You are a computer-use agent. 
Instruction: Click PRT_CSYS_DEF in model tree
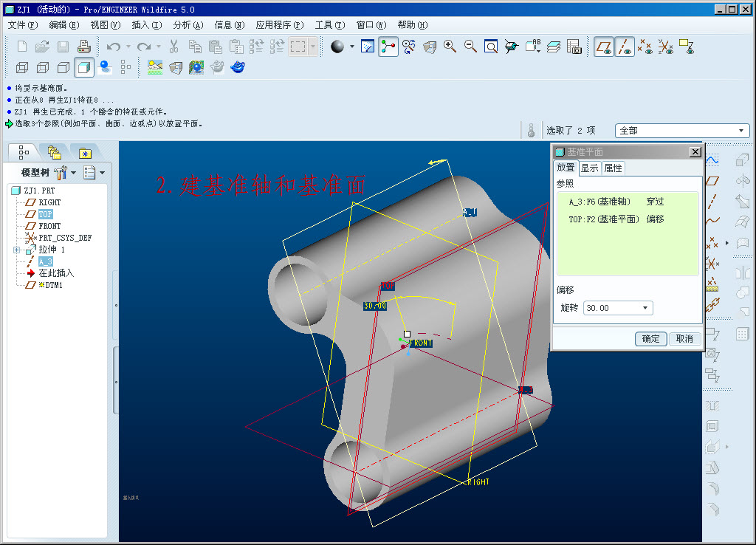pos(65,238)
